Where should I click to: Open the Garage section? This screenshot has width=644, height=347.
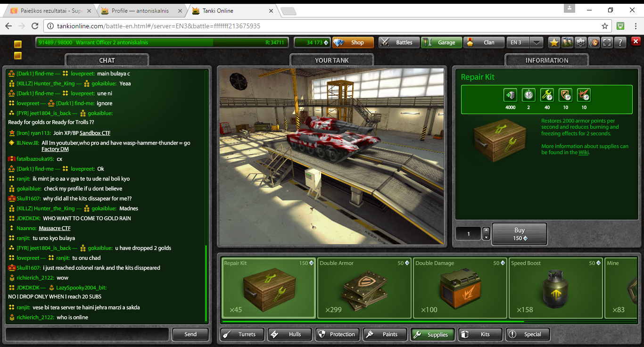tap(441, 42)
